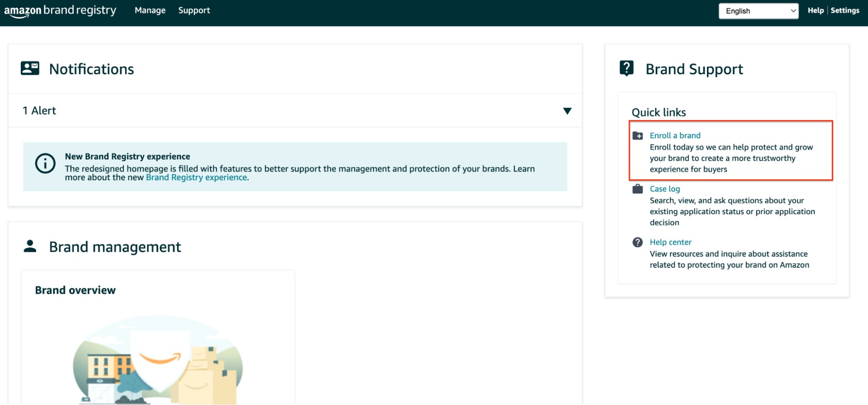
Task: Click the Brand Support question mark icon
Action: click(x=627, y=68)
